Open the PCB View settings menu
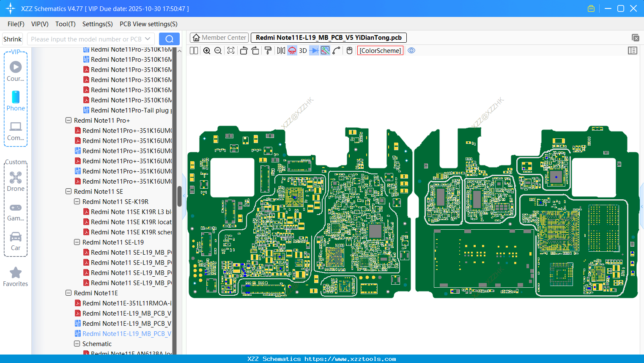This screenshot has width=644, height=363. pyautogui.click(x=148, y=24)
